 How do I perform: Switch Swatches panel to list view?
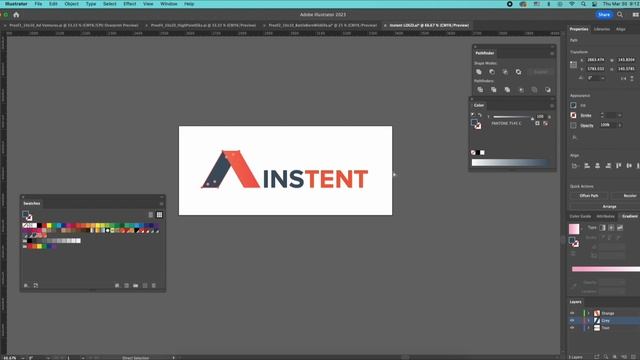coord(151,215)
